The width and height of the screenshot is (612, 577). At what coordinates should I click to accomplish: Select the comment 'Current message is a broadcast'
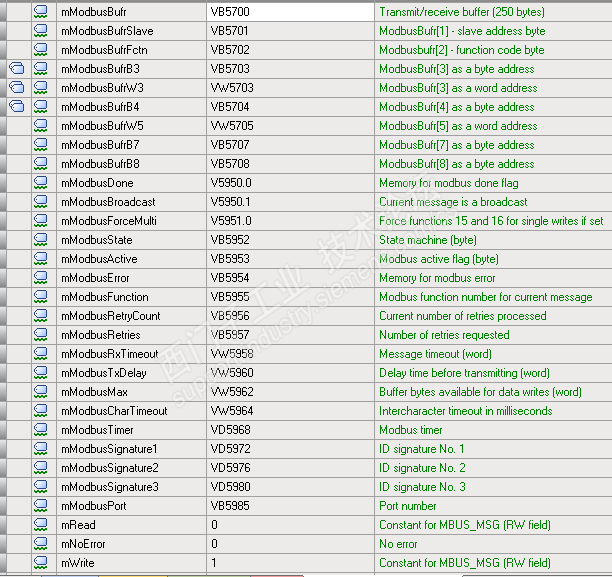(453, 202)
